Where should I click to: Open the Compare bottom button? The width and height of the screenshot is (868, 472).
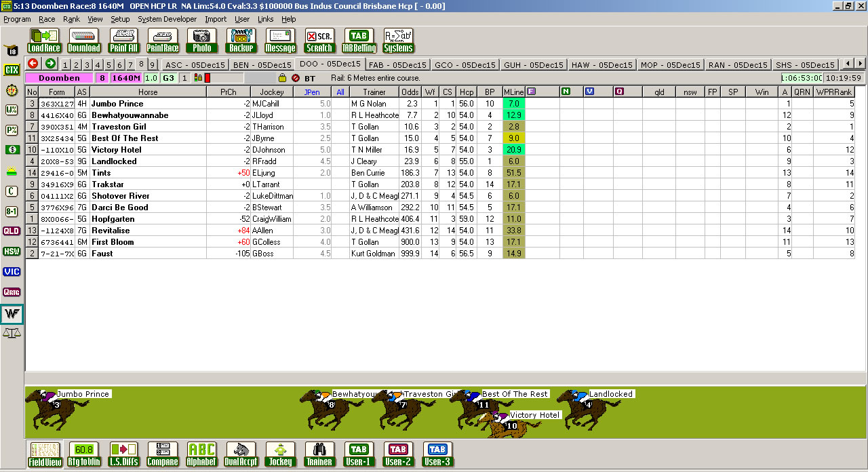(163, 454)
